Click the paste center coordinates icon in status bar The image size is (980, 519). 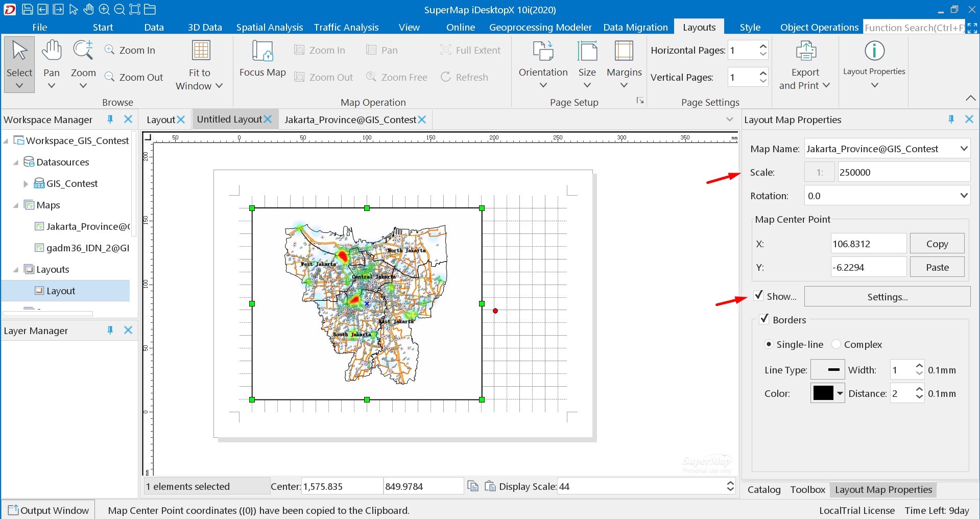tap(490, 486)
